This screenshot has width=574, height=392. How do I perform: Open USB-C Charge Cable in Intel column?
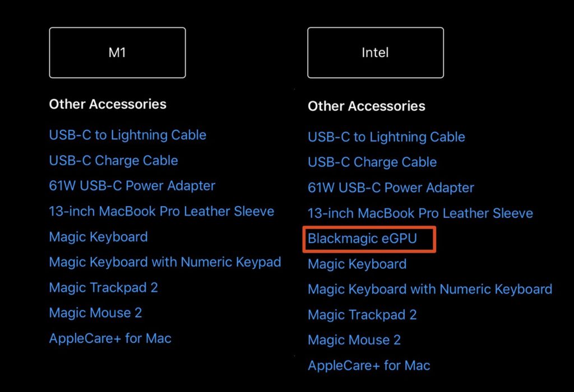click(372, 162)
